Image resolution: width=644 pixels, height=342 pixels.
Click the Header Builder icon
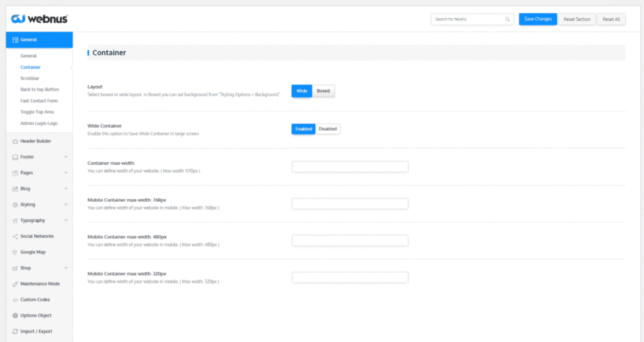15,141
